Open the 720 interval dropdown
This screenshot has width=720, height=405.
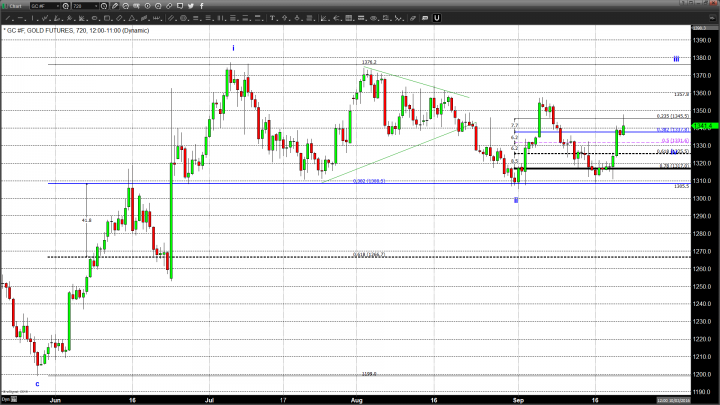[x=85, y=6]
